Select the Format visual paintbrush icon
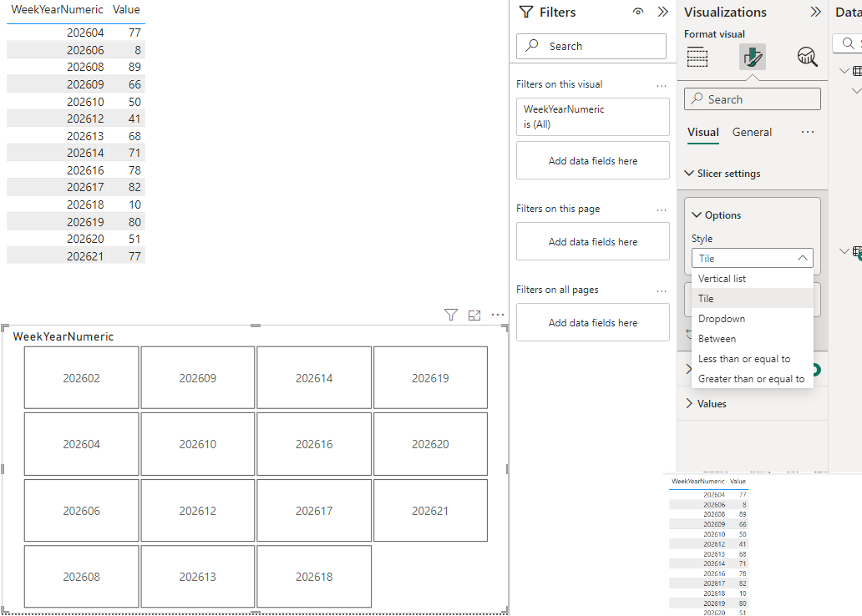This screenshot has height=616, width=862. point(752,57)
